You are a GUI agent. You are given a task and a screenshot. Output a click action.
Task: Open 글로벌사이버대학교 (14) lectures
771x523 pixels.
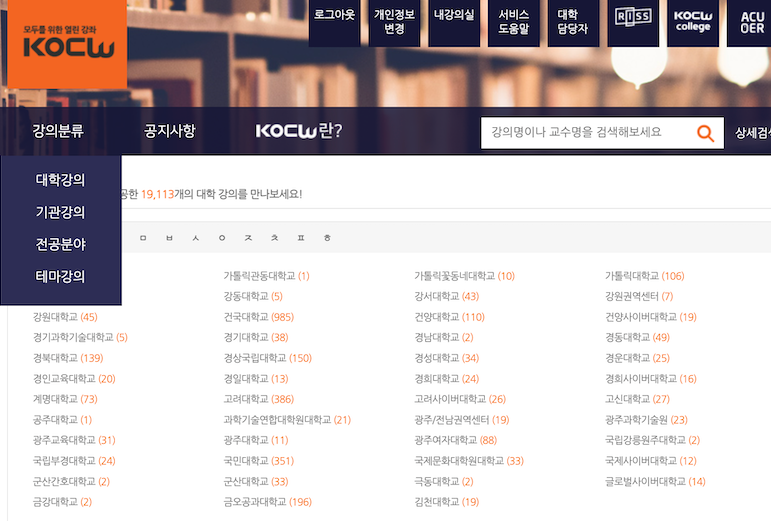pyautogui.click(x=655, y=482)
